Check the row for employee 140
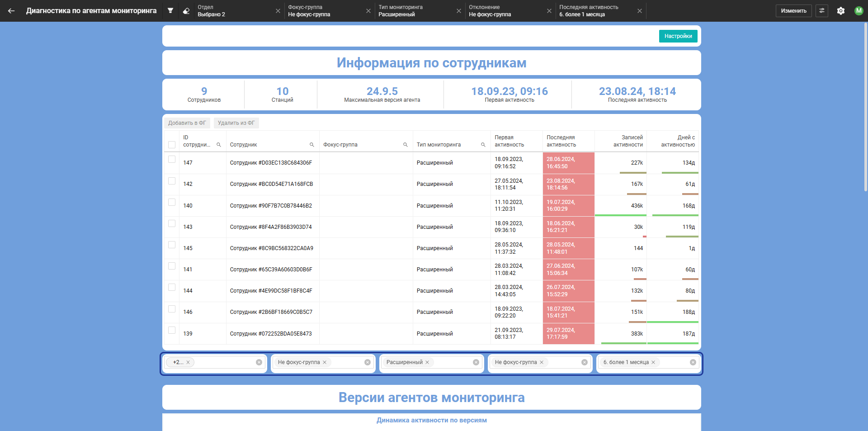The width and height of the screenshot is (868, 431). [x=172, y=202]
